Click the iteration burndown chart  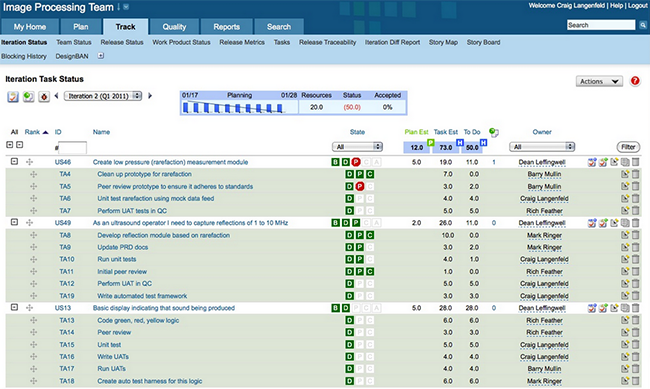pos(239,108)
